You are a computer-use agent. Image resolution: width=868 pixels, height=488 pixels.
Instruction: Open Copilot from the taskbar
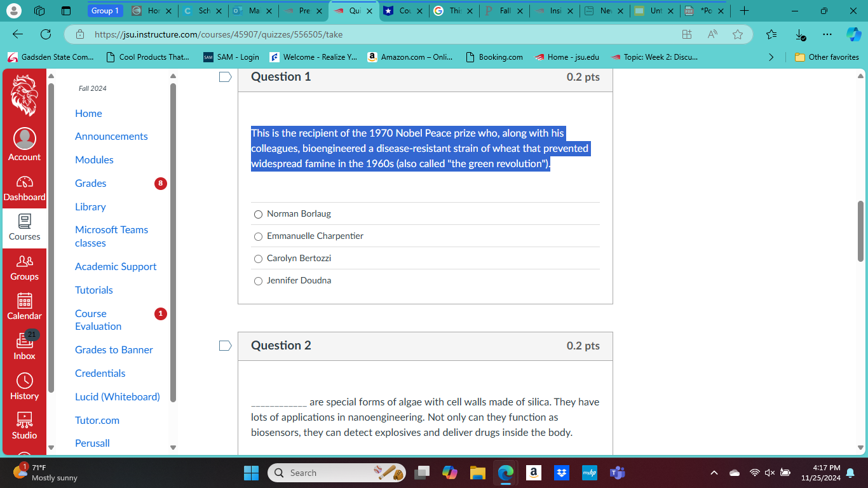[450, 473]
